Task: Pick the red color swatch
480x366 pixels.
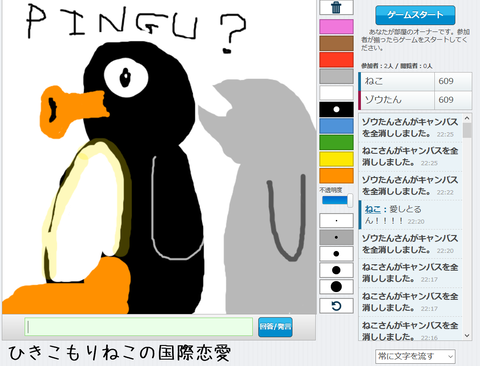Action: (336, 60)
